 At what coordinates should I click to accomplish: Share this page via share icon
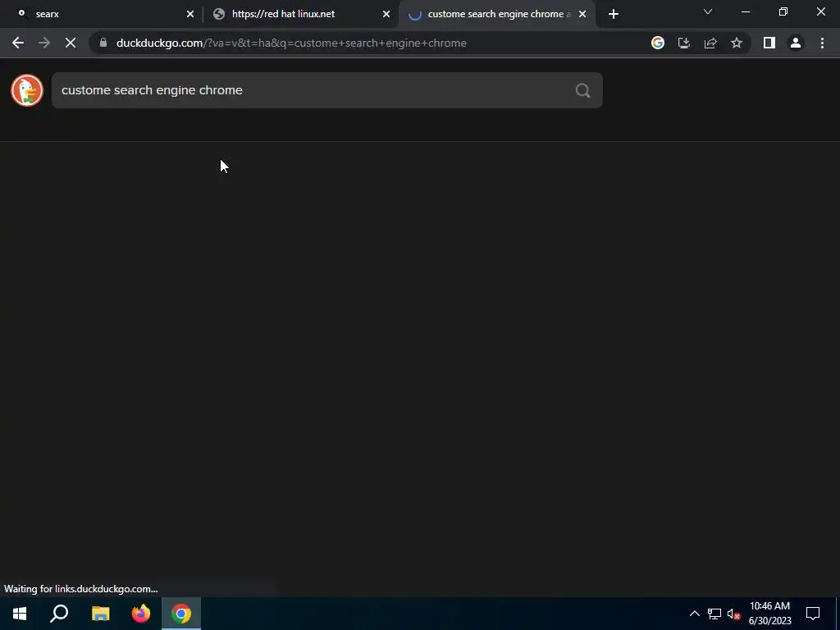[710, 43]
